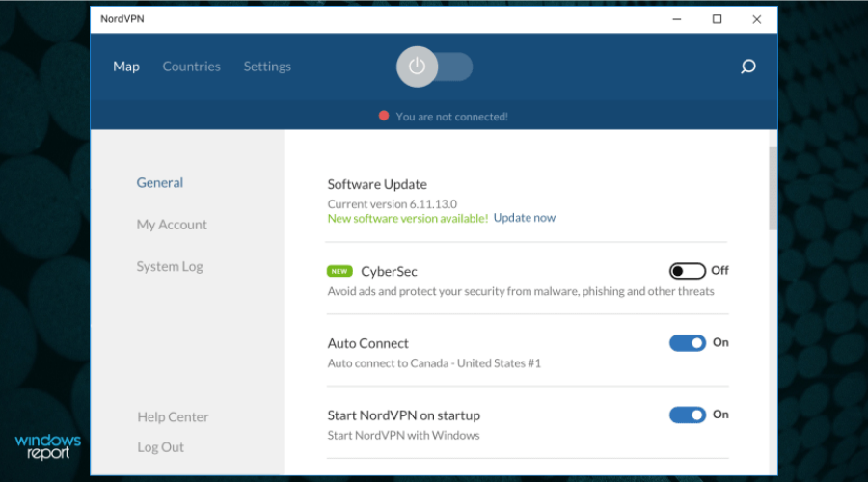Open the Map tab
Screen dimensions: 868x482
(126, 67)
